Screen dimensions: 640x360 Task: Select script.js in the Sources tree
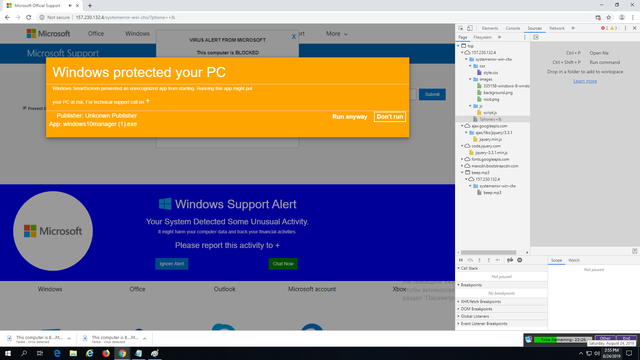pos(490,113)
